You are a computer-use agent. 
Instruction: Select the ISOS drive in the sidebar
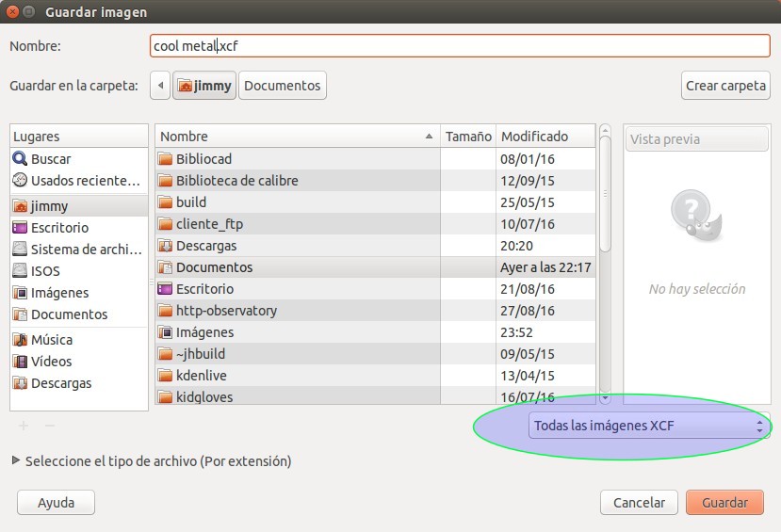(x=46, y=271)
